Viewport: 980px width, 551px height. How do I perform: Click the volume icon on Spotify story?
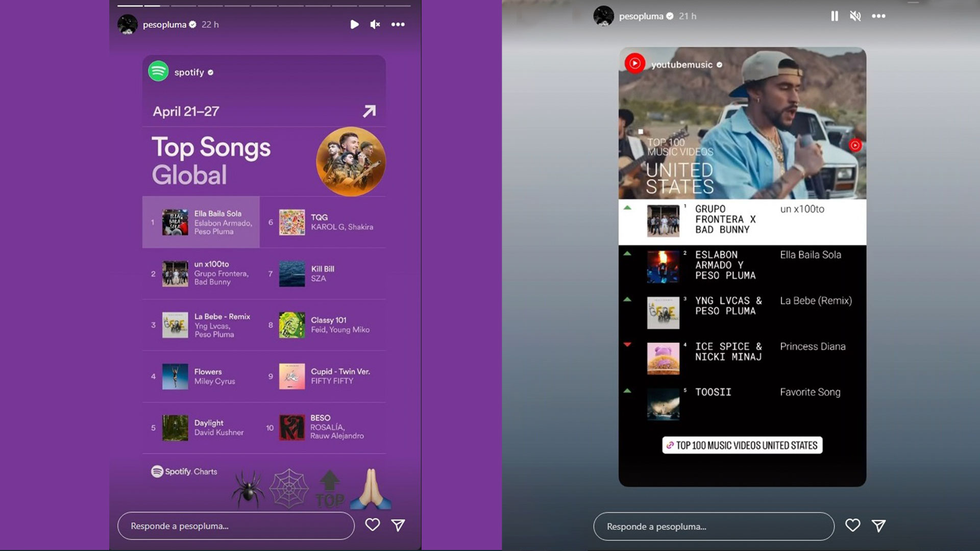(376, 24)
